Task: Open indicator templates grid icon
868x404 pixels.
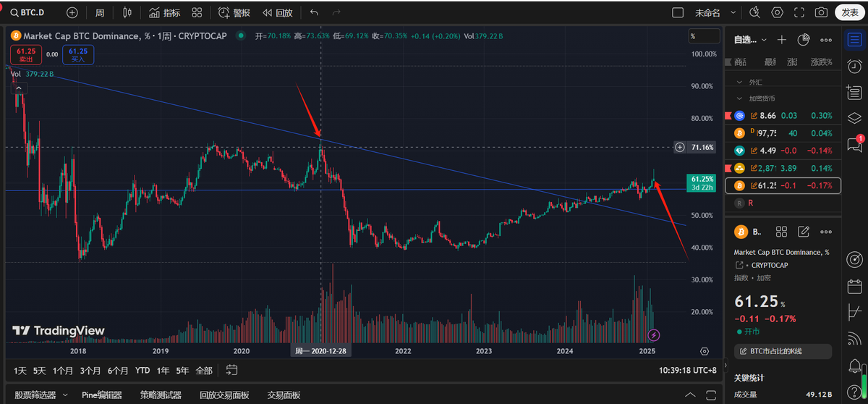Action: click(x=197, y=12)
